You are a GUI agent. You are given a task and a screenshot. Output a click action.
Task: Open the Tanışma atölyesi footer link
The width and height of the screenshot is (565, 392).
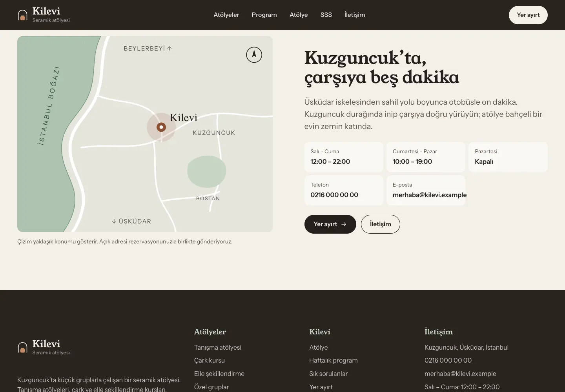click(218, 347)
